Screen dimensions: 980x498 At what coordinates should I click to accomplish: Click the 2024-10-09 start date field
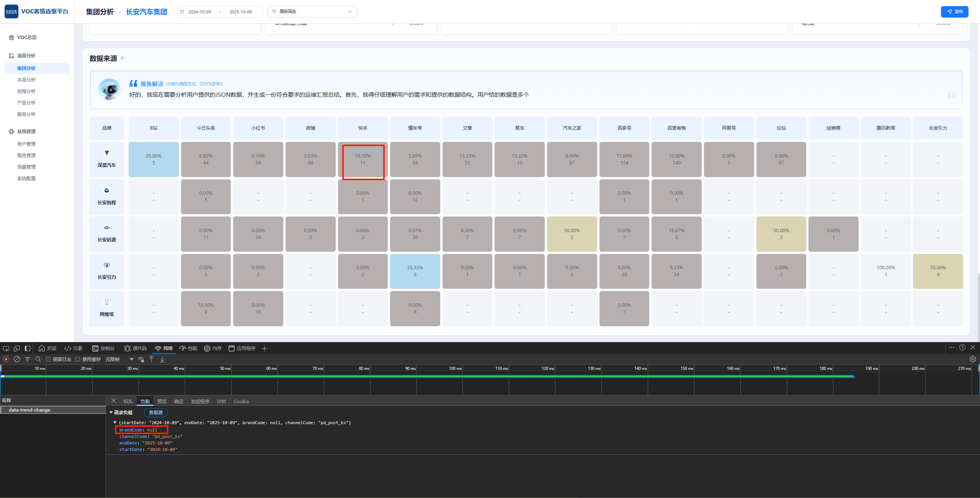click(199, 12)
